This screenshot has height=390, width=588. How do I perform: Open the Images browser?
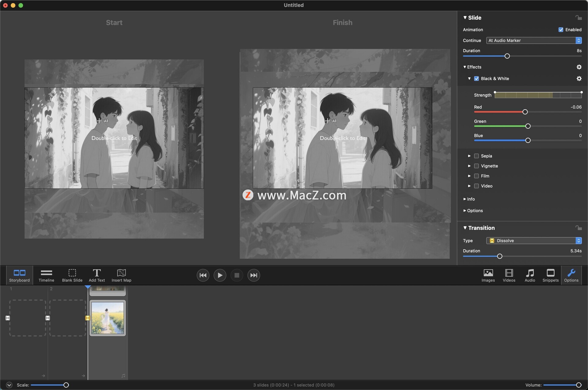[488, 275]
